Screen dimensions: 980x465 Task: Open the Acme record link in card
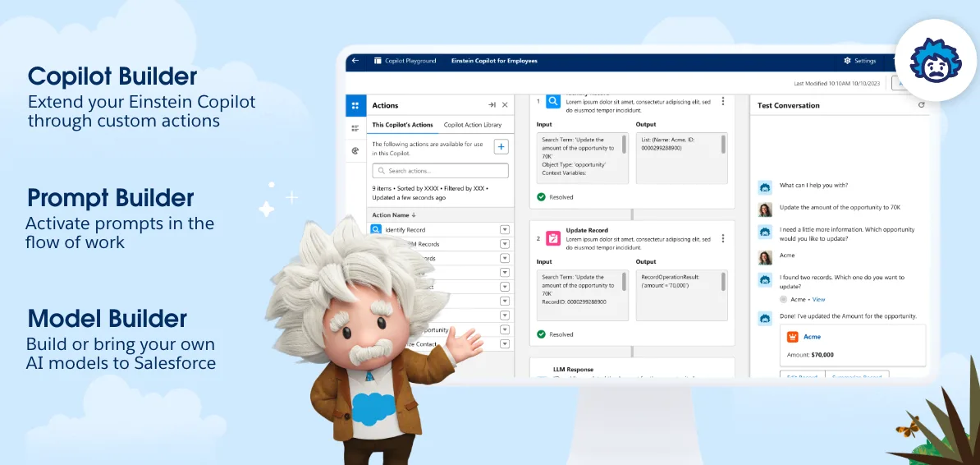pyautogui.click(x=812, y=337)
